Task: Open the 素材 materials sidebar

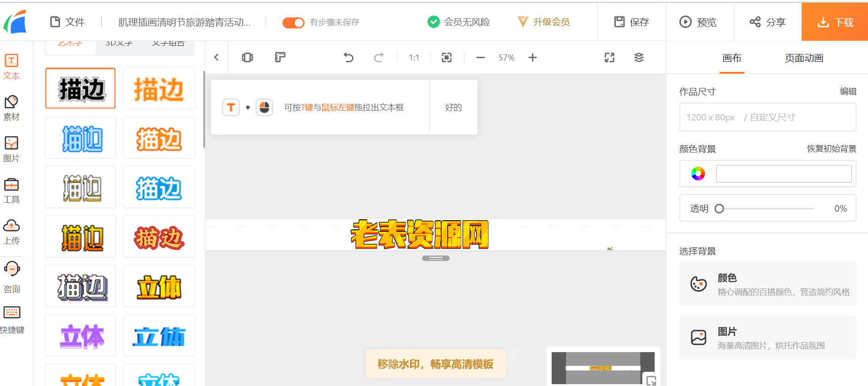Action: click(x=11, y=108)
